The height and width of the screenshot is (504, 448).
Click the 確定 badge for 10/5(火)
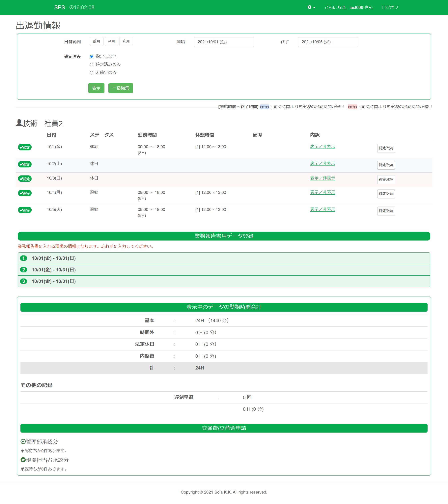(25, 210)
